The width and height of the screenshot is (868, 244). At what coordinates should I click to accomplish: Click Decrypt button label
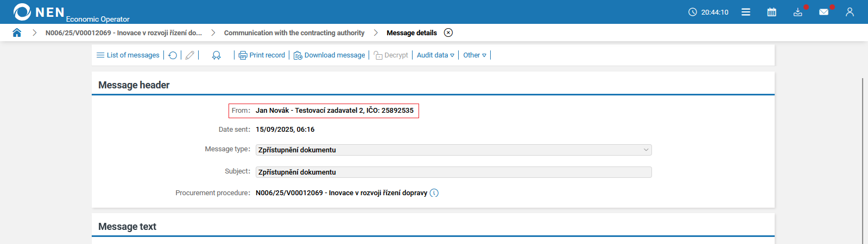click(396, 55)
